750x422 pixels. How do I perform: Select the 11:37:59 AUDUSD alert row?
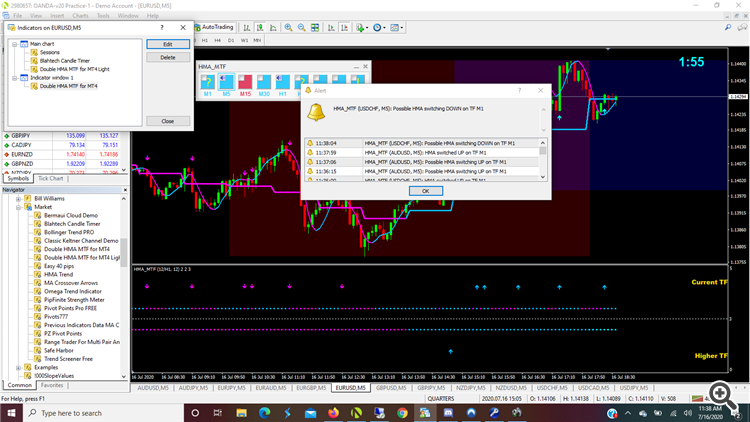tap(422, 153)
